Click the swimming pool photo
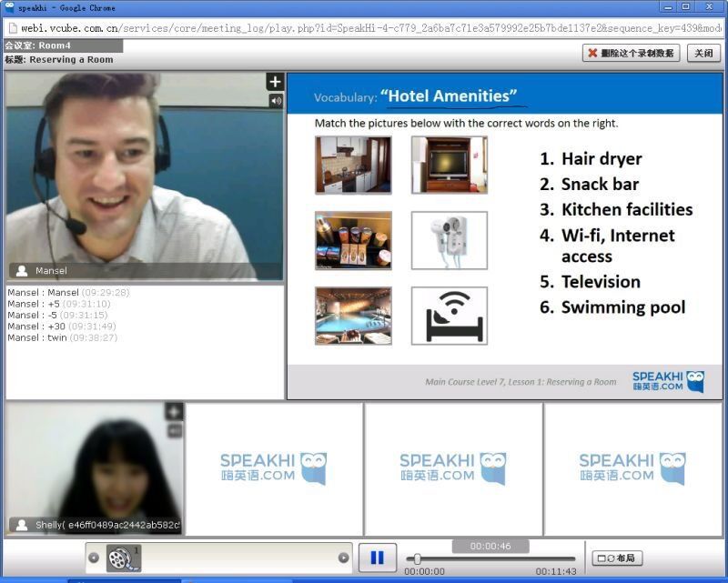Image resolution: width=728 pixels, height=583 pixels. [x=353, y=316]
